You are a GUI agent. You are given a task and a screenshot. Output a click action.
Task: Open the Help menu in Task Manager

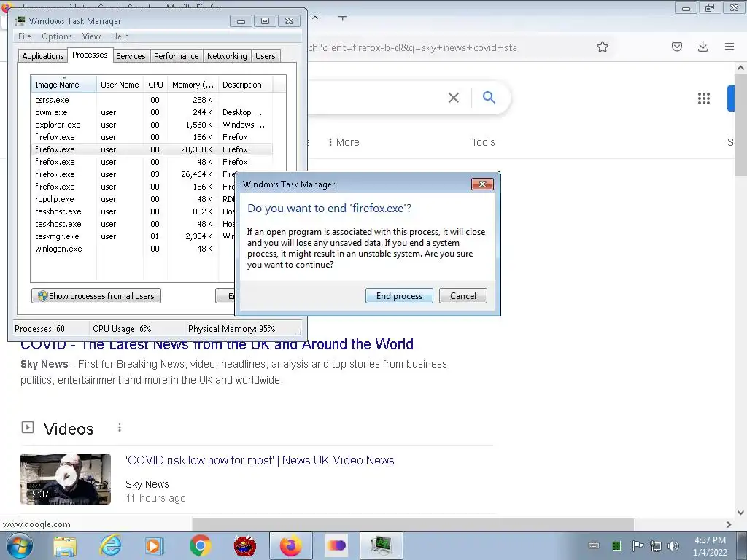pos(120,36)
